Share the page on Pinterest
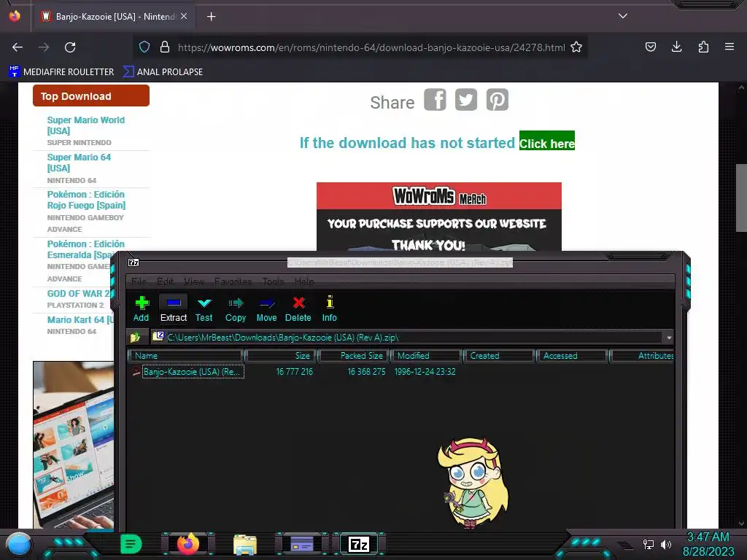The width and height of the screenshot is (747, 560). click(498, 99)
